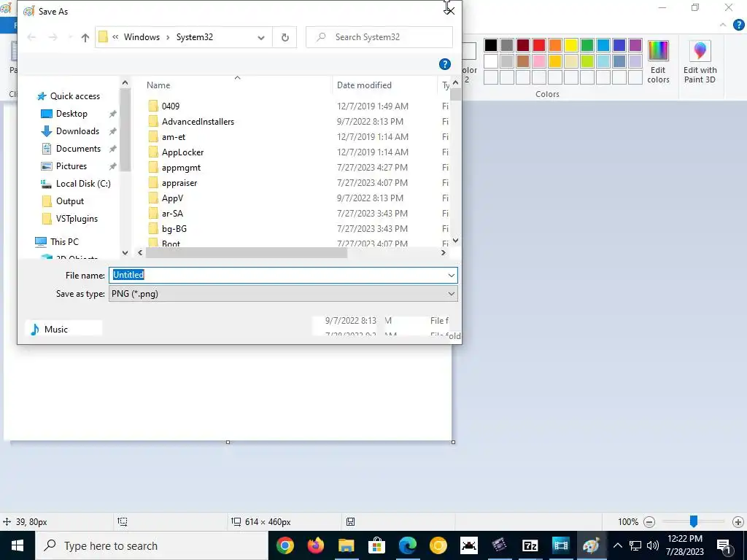This screenshot has width=747, height=560.
Task: Pick the red color swatch in Paint
Action: pos(539,45)
